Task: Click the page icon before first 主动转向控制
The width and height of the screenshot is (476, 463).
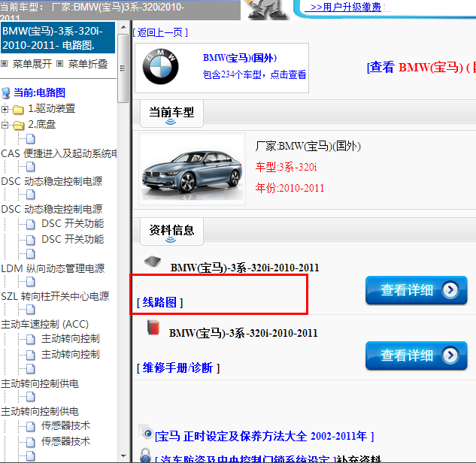Action: (30, 340)
